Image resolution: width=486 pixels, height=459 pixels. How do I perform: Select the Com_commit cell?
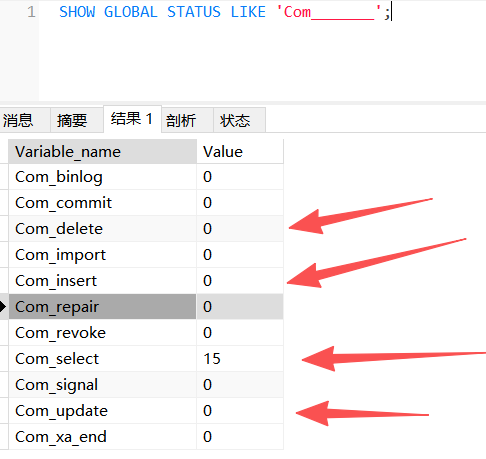pyautogui.click(x=102, y=203)
